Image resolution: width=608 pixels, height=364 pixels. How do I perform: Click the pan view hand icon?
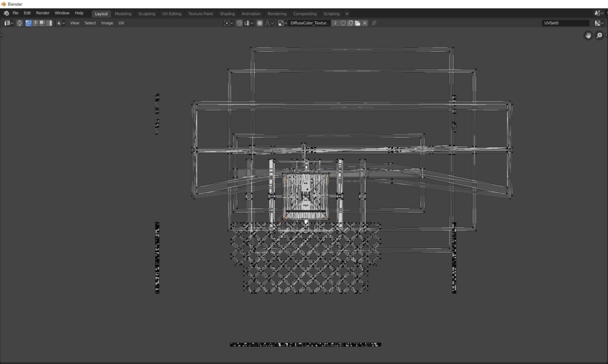point(588,36)
